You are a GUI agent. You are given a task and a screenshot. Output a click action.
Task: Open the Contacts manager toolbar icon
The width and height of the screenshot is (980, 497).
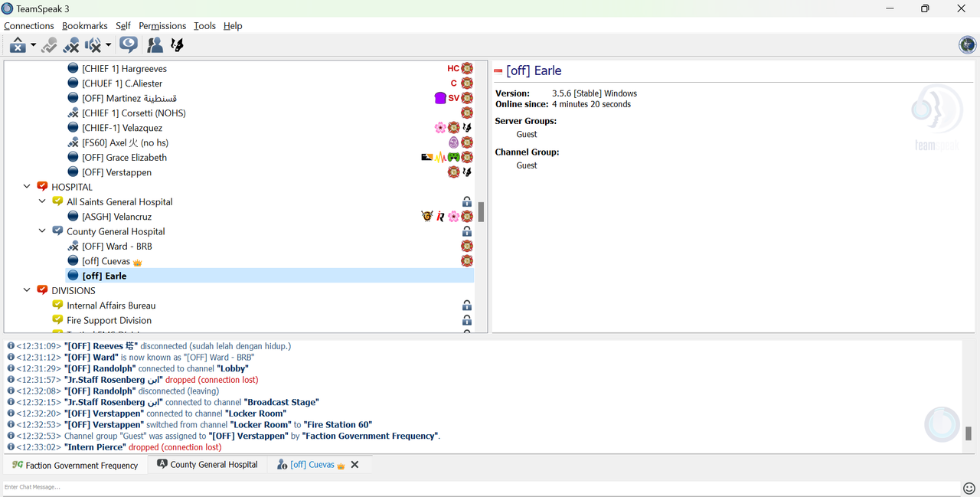155,45
